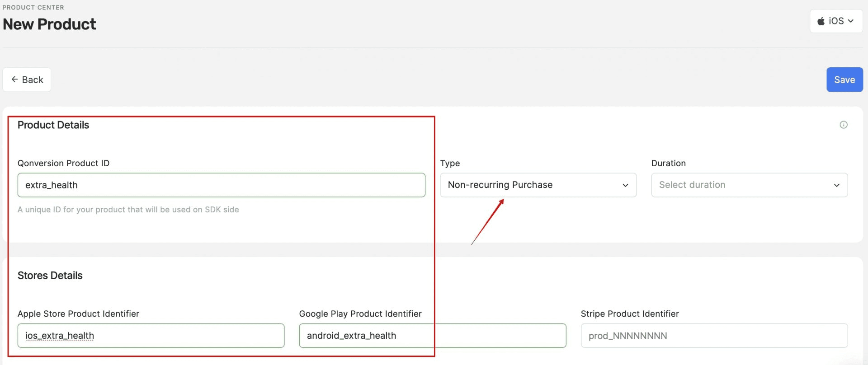The image size is (868, 365).
Task: Click the Google Play Product Identifier field
Action: click(432, 335)
